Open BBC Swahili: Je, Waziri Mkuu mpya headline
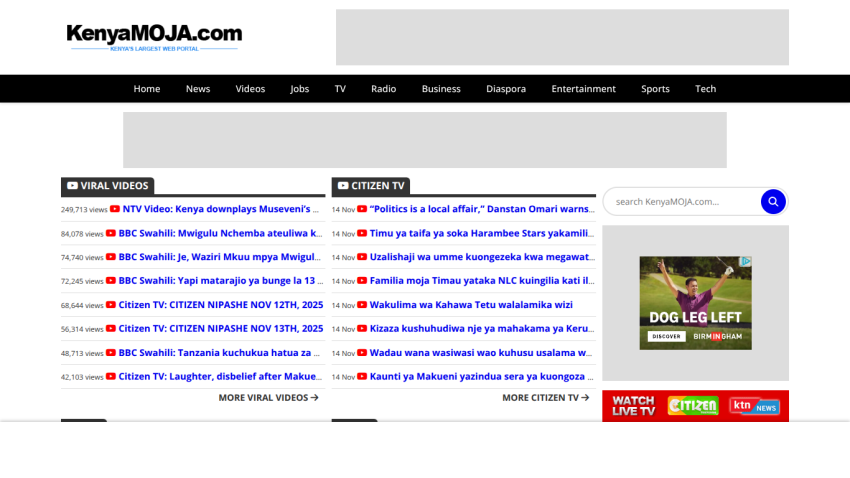 [220, 257]
